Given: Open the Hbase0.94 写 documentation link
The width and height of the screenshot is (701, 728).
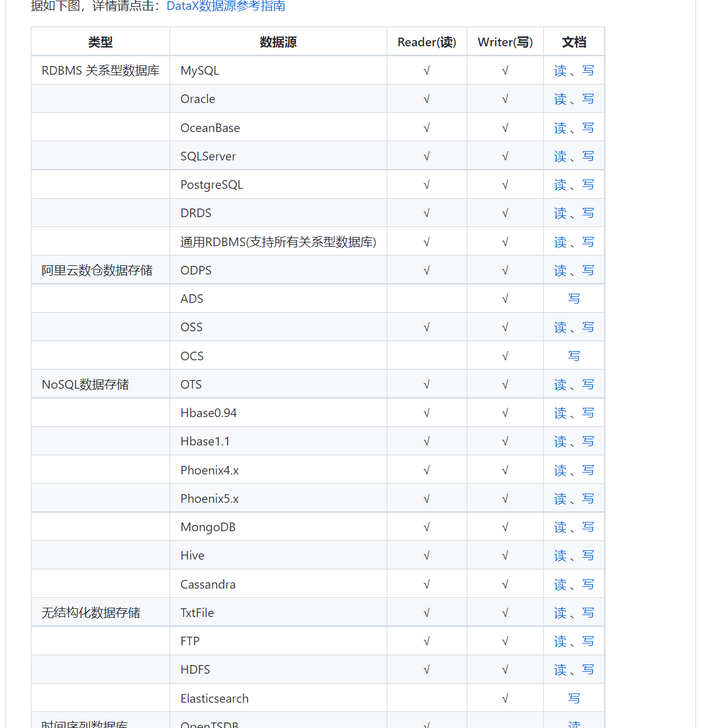Looking at the screenshot, I should pyautogui.click(x=588, y=413).
